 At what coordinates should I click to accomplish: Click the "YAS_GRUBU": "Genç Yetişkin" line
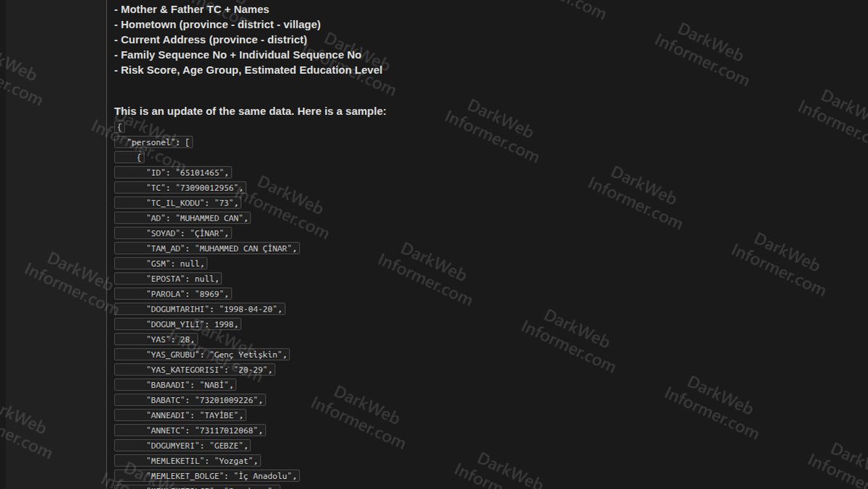tap(201, 354)
